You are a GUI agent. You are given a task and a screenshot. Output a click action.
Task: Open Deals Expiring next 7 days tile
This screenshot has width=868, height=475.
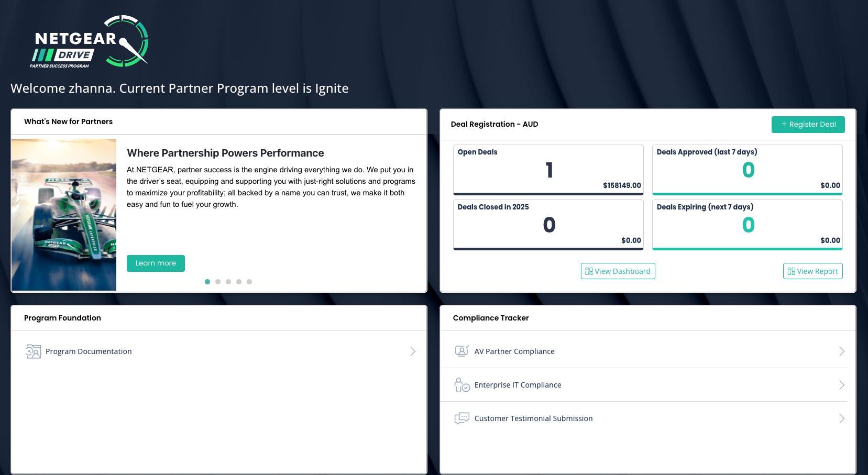click(x=747, y=225)
